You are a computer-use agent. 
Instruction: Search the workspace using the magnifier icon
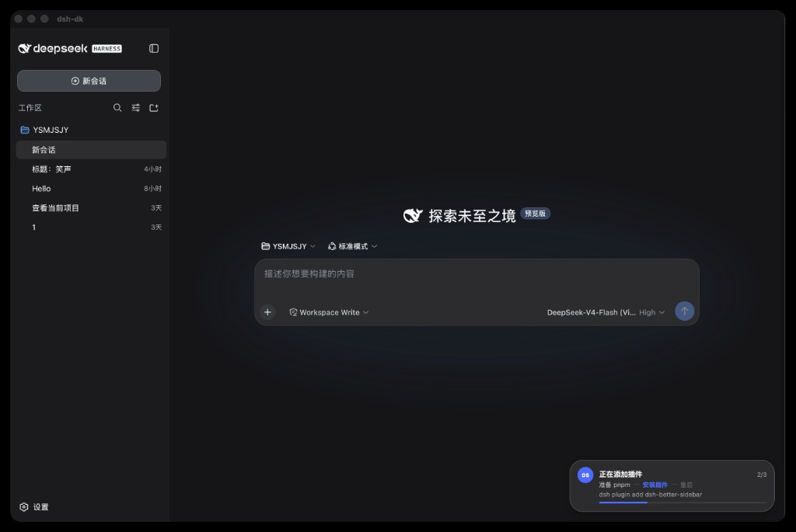(117, 107)
